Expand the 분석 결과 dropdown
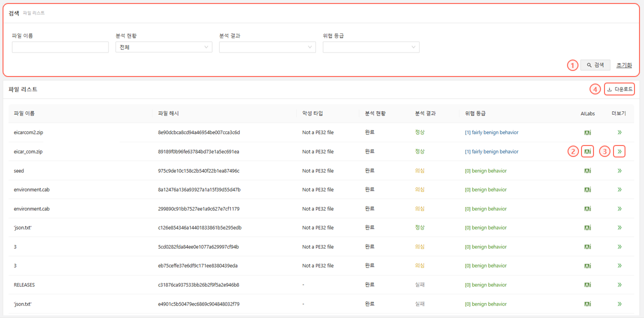This screenshot has height=318, width=644. [x=267, y=47]
